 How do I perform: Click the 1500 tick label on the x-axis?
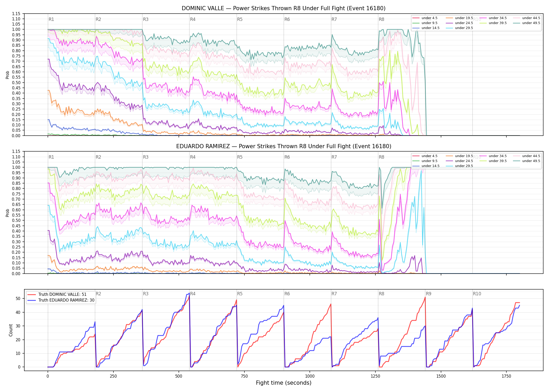tap(441, 376)
